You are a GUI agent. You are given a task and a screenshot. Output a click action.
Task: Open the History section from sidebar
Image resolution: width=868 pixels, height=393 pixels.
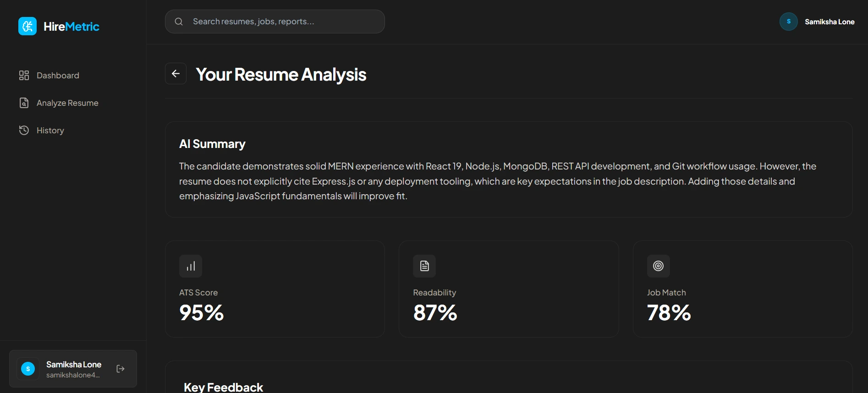pyautogui.click(x=50, y=130)
